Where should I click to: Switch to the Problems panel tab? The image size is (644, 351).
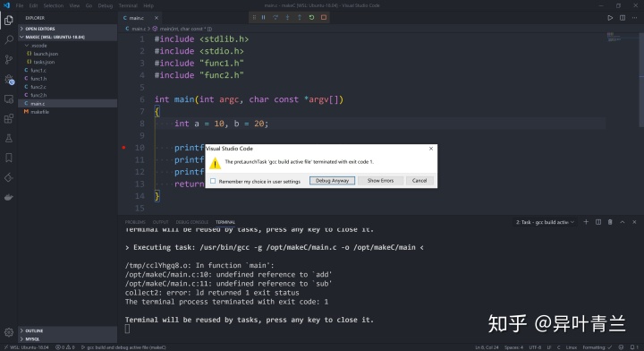pos(135,222)
